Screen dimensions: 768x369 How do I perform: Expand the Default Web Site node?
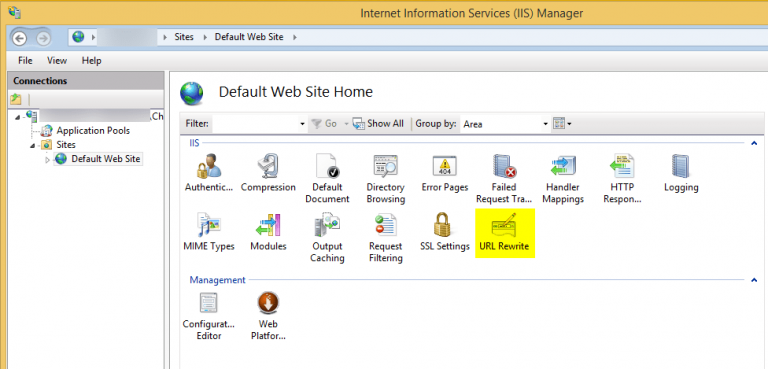coord(48,160)
